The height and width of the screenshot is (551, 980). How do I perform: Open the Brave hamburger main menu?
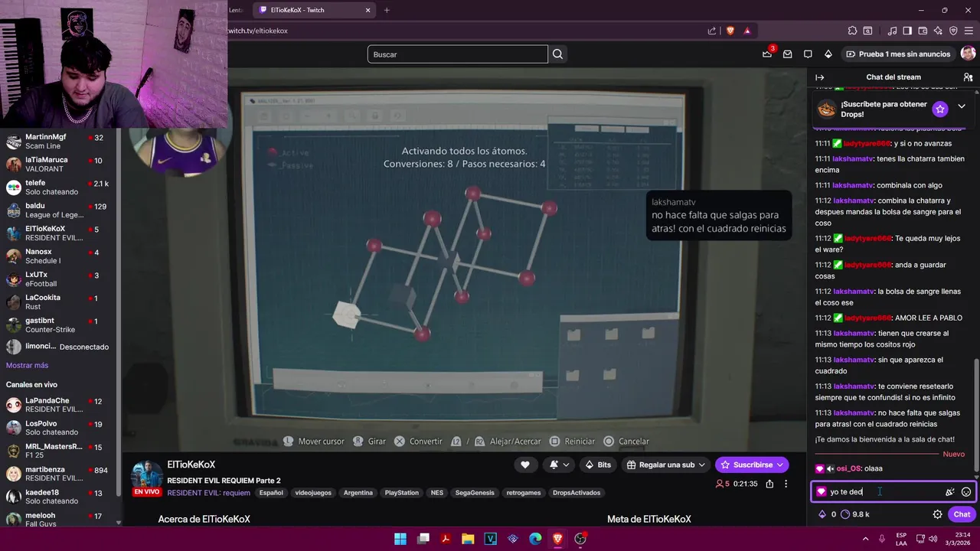tap(969, 31)
